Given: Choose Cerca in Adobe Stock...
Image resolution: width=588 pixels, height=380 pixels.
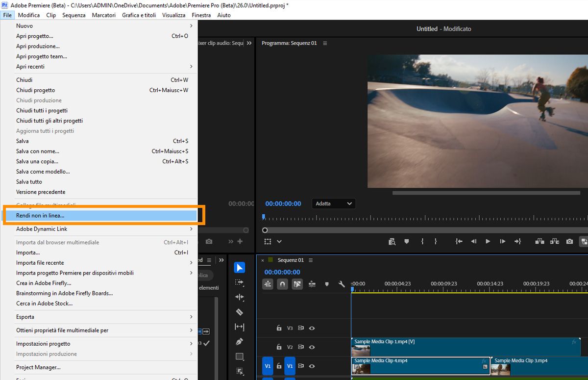Looking at the screenshot, I should tap(98, 304).
